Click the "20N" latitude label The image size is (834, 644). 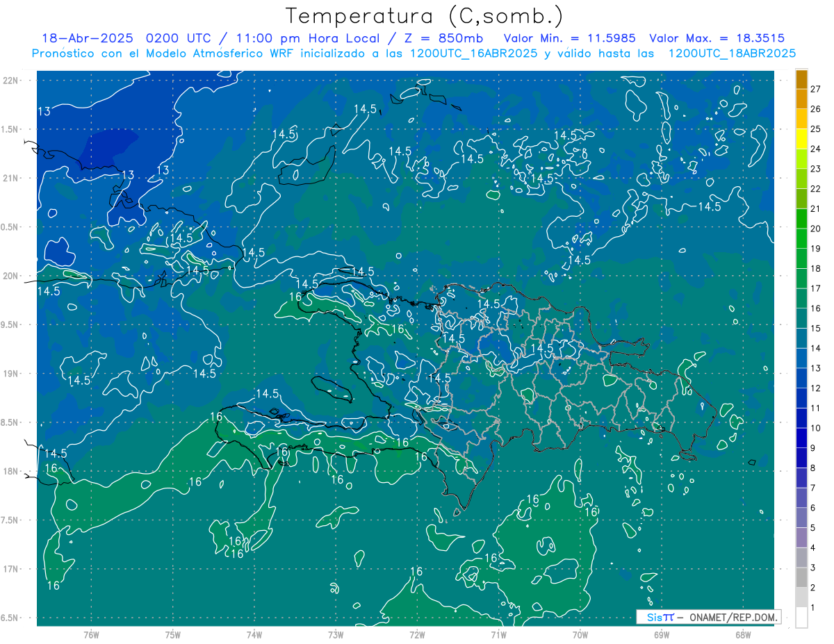click(10, 276)
